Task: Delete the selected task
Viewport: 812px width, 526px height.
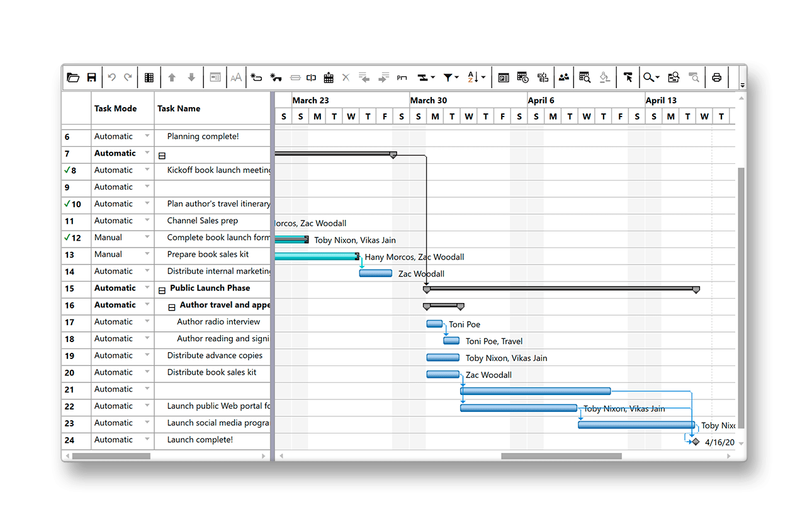Action: pos(346,77)
